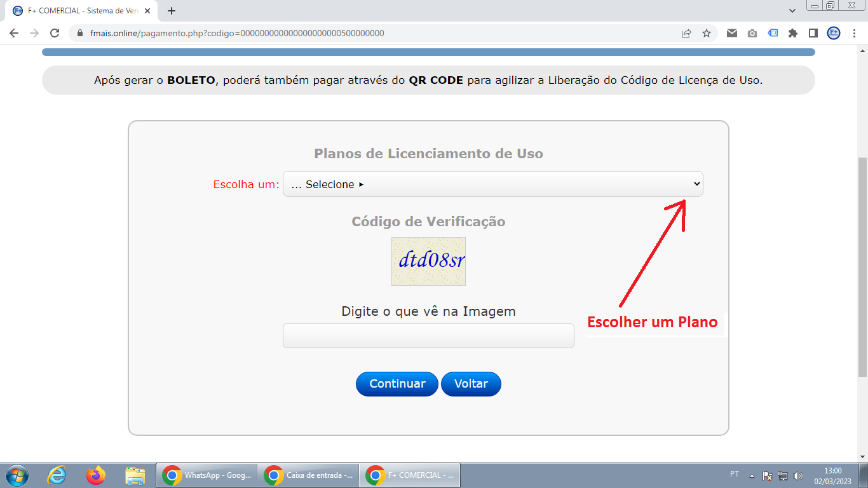Click the volume speaker tray icon

[x=798, y=475]
